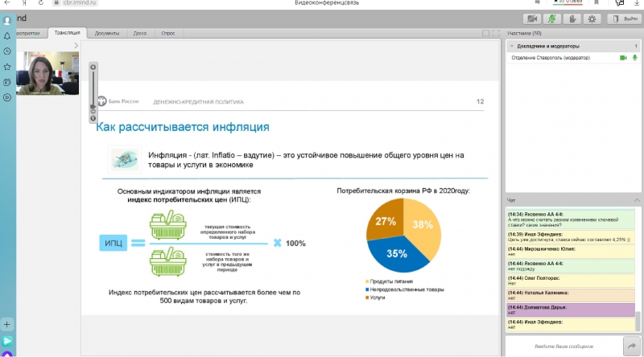Click the plus icon in sidebar

7,325
